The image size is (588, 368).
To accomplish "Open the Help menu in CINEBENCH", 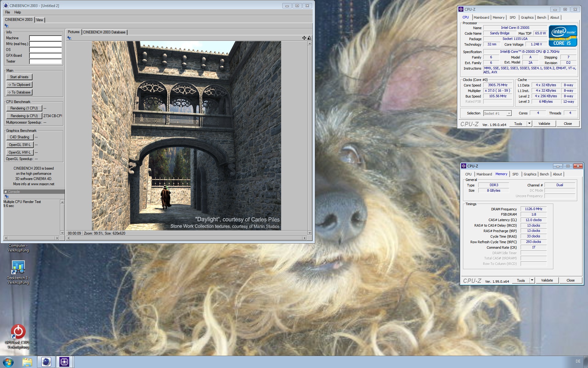I will [x=18, y=12].
